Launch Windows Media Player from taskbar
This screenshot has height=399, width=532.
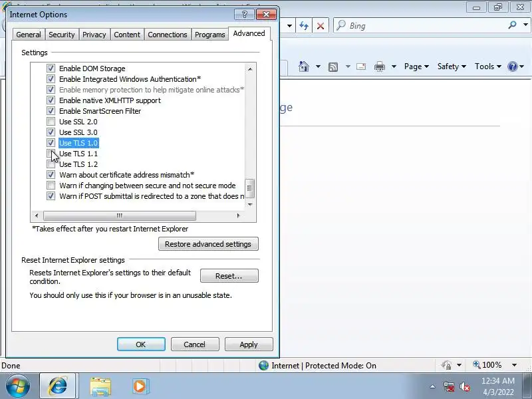pos(140,386)
